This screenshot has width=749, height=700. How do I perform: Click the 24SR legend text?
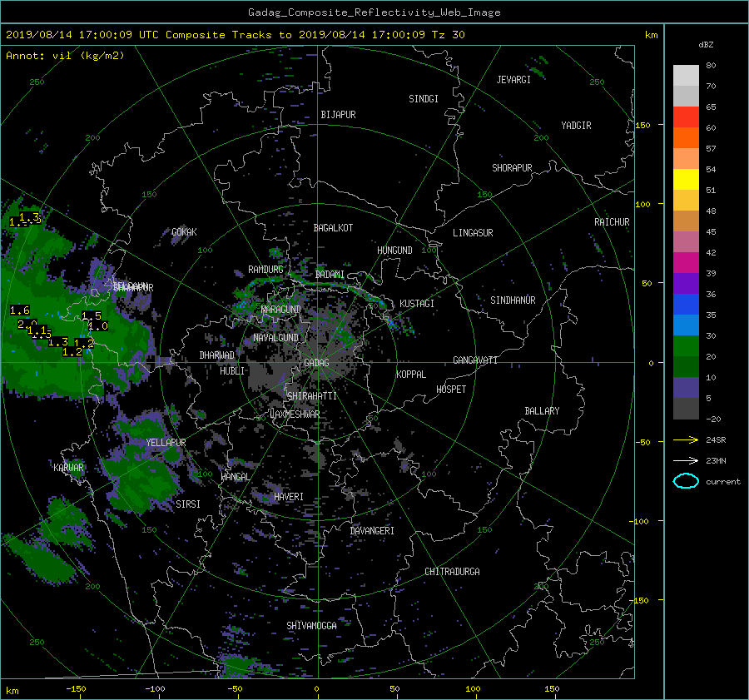(x=716, y=440)
